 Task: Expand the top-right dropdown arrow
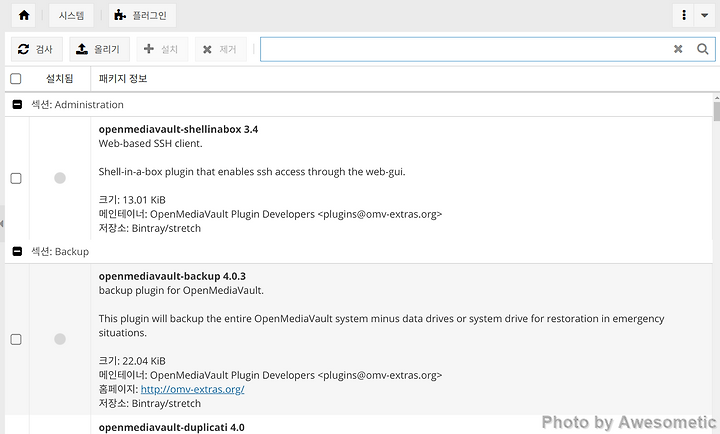coord(704,15)
